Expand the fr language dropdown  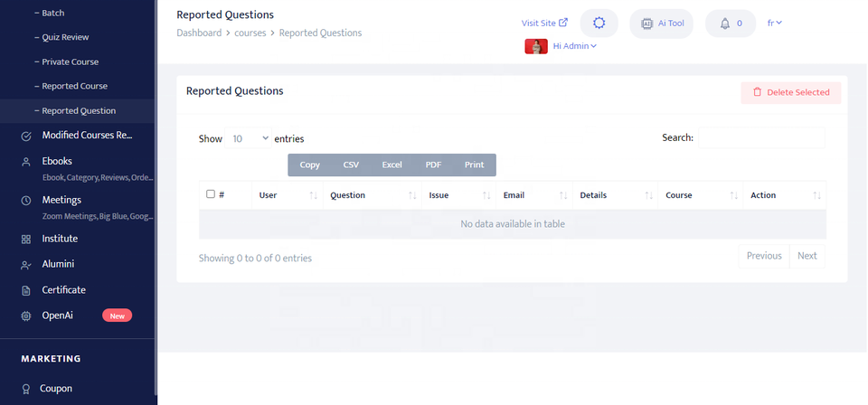tap(774, 23)
